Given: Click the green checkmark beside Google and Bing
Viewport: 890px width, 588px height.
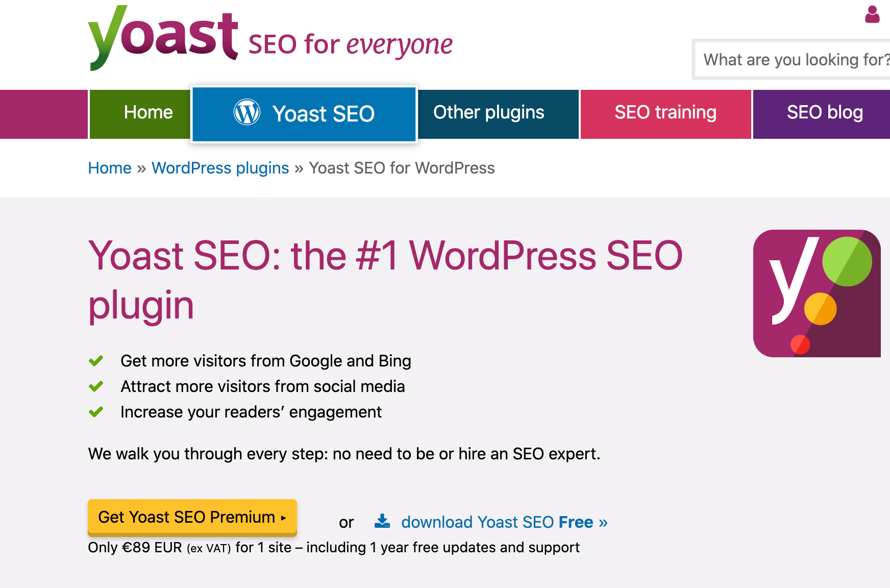Looking at the screenshot, I should (x=96, y=361).
